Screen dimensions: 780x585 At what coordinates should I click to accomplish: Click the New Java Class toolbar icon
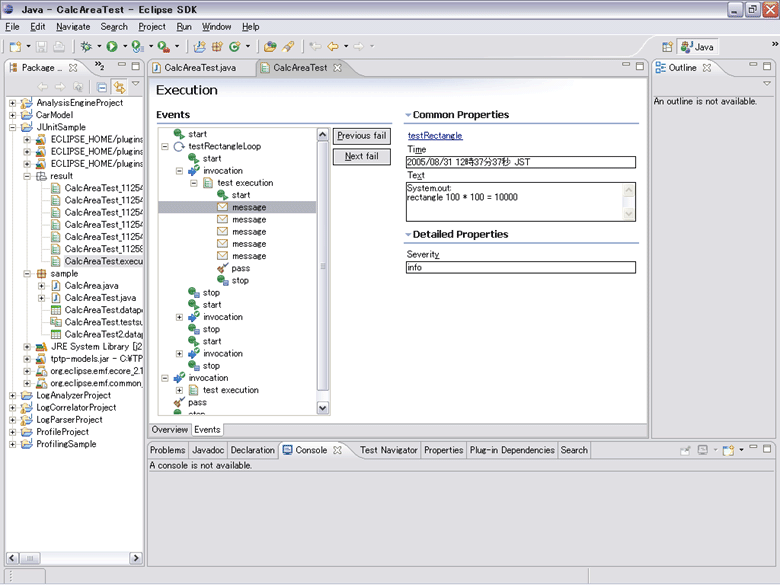[x=234, y=47]
